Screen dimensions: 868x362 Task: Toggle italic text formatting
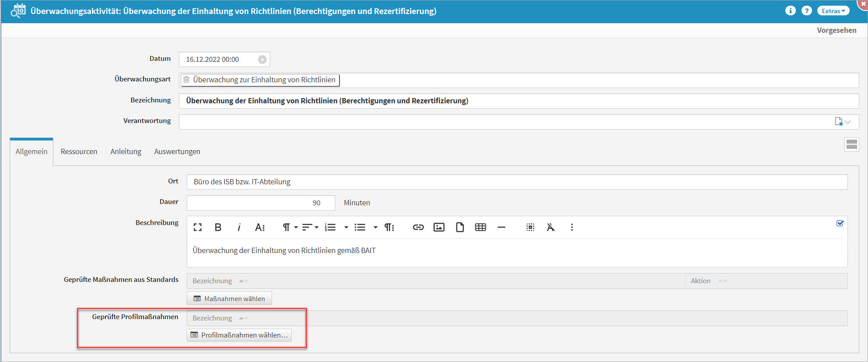click(239, 227)
